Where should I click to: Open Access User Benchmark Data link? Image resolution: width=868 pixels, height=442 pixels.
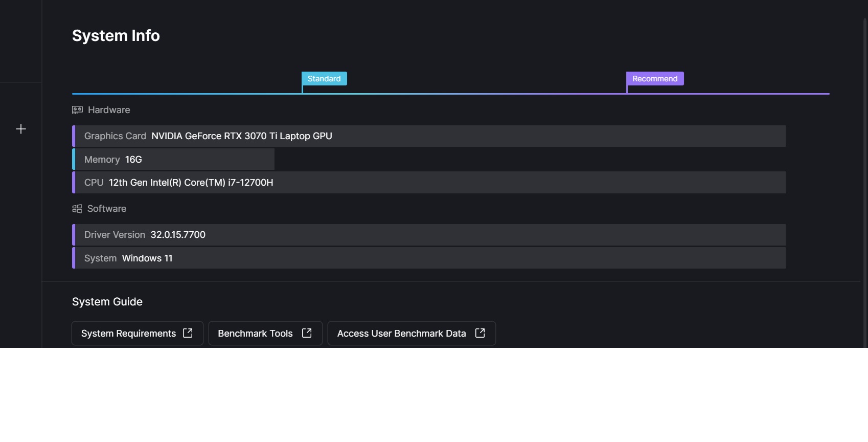(412, 334)
